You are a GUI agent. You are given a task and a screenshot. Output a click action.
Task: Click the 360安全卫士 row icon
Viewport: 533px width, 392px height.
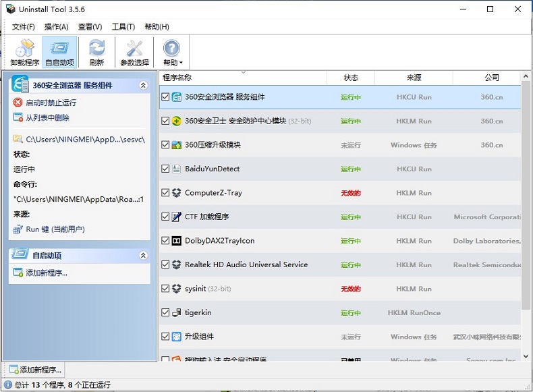(176, 121)
